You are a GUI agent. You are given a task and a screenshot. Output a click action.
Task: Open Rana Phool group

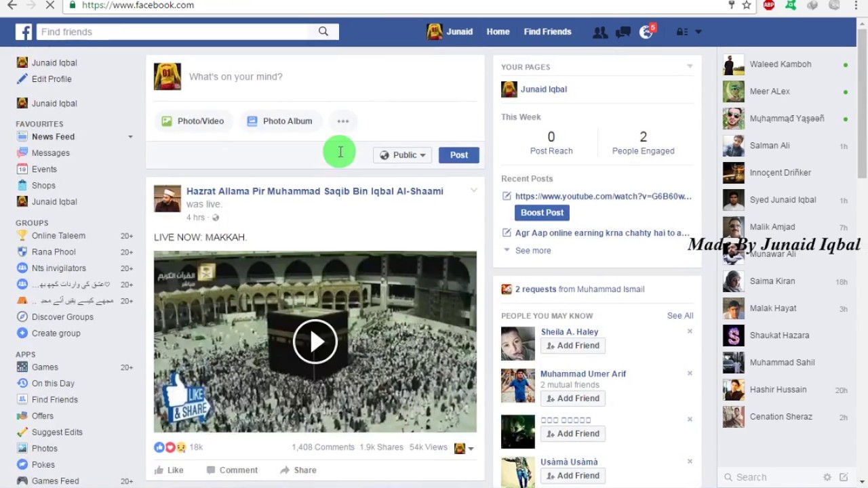pyautogui.click(x=54, y=252)
